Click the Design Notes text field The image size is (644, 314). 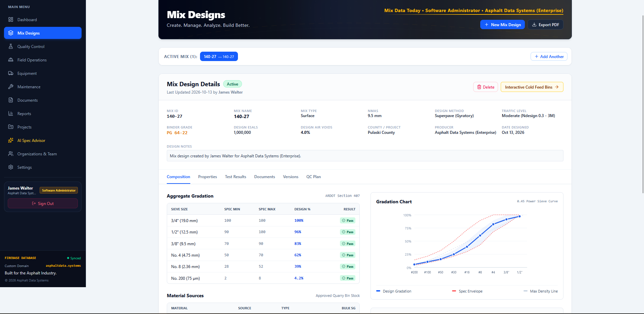(365, 156)
